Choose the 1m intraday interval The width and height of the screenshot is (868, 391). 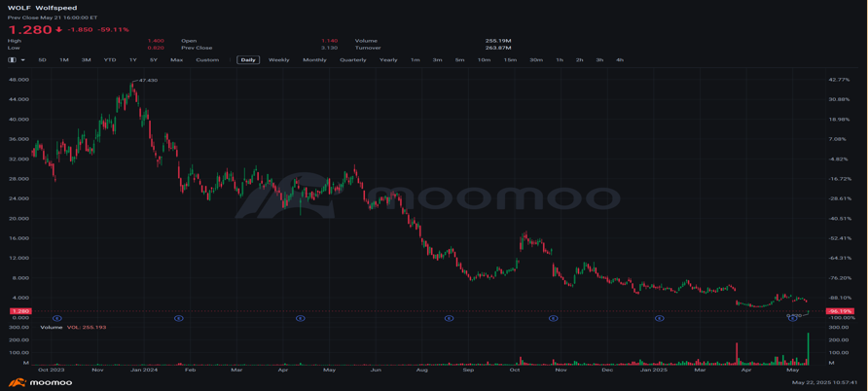tap(415, 59)
